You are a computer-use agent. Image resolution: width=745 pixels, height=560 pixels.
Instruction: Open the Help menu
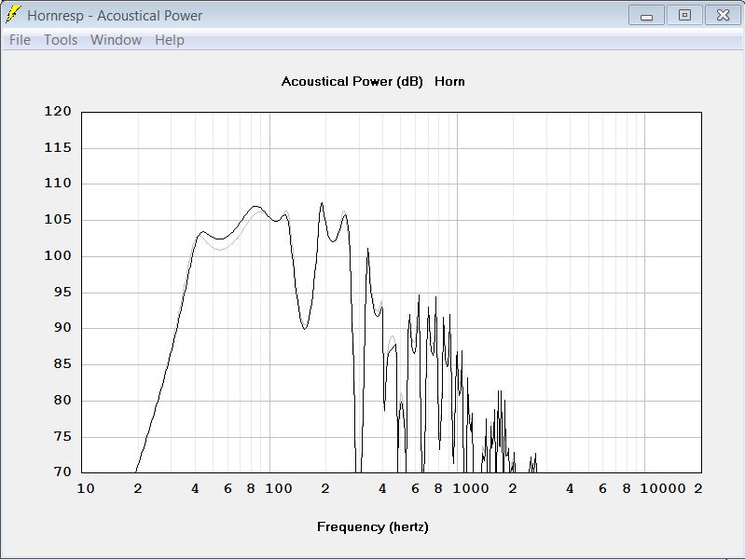[x=170, y=40]
